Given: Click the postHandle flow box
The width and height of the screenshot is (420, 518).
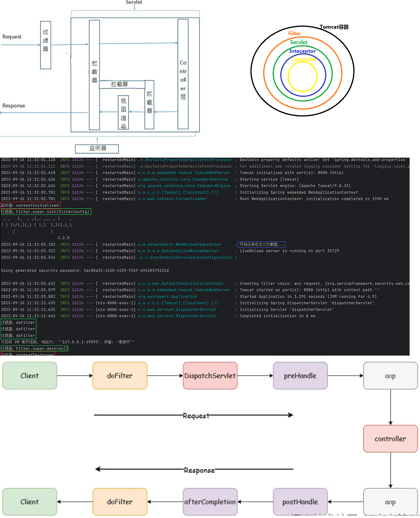Looking at the screenshot, I should point(300,502).
